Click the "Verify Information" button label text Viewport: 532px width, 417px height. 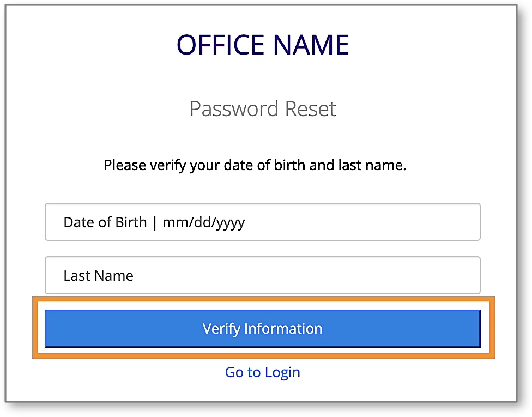(262, 329)
